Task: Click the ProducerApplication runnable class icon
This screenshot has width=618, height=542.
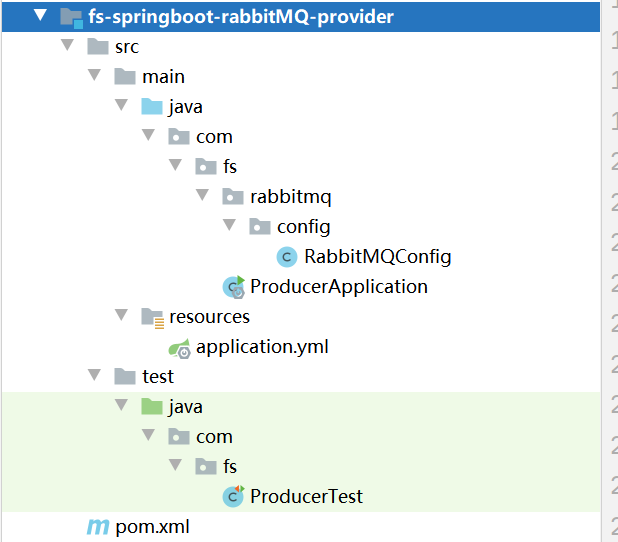Action: pos(234,287)
